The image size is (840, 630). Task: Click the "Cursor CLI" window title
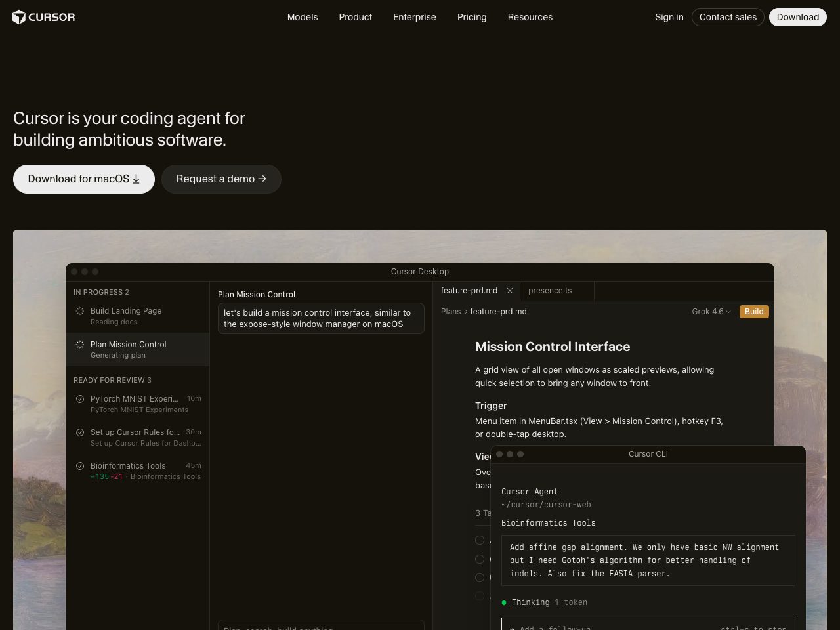pyautogui.click(x=648, y=454)
